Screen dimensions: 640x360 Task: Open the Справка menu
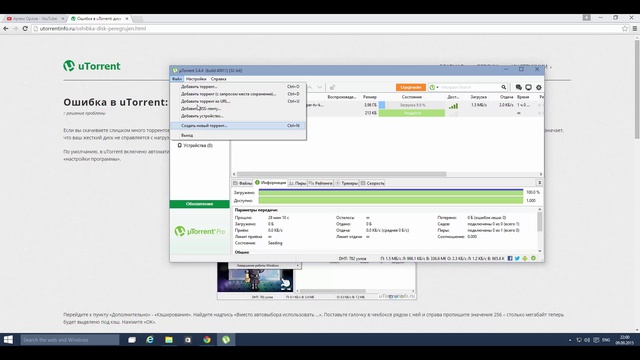tap(218, 79)
